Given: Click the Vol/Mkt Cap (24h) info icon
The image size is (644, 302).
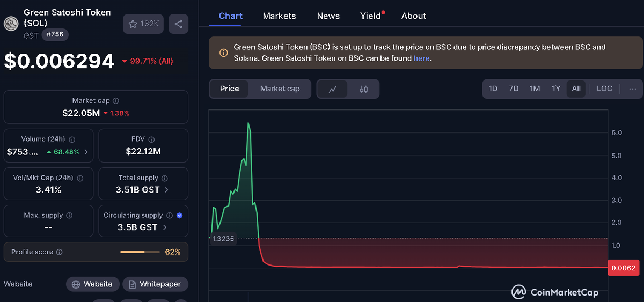Looking at the screenshot, I should pyautogui.click(x=80, y=178).
